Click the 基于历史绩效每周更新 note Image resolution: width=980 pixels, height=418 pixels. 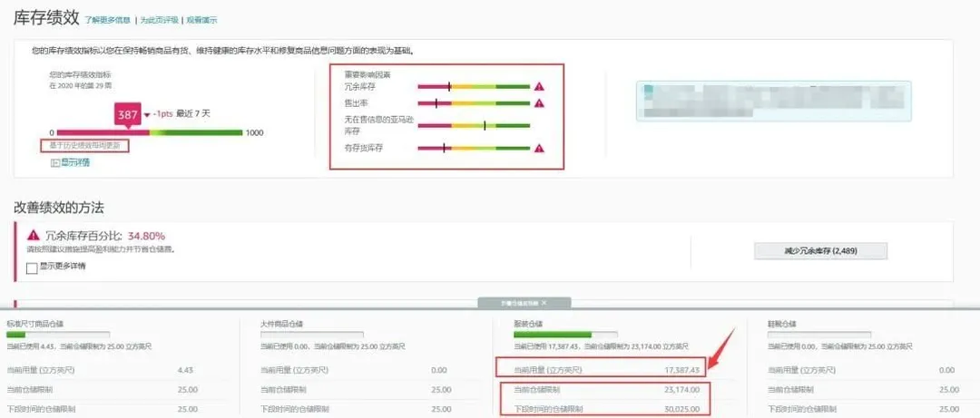(84, 146)
